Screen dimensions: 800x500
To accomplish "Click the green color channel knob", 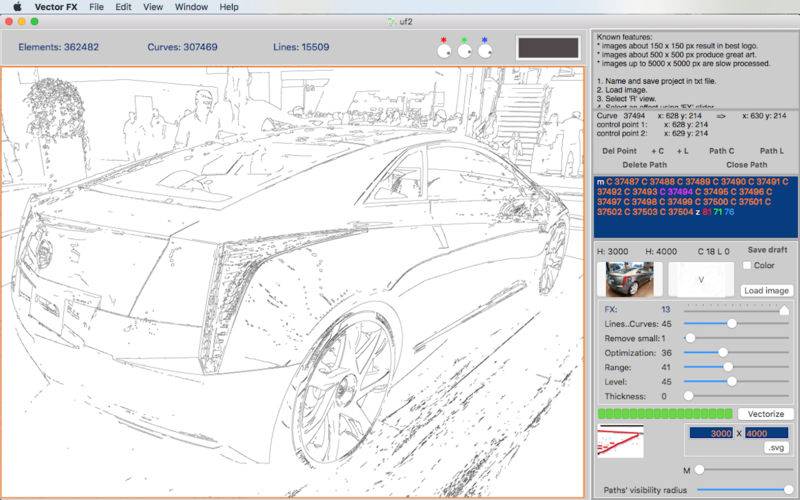I will (465, 50).
